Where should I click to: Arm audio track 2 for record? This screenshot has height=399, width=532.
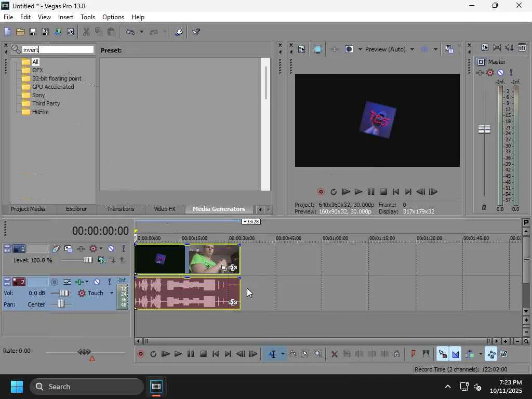(54, 282)
